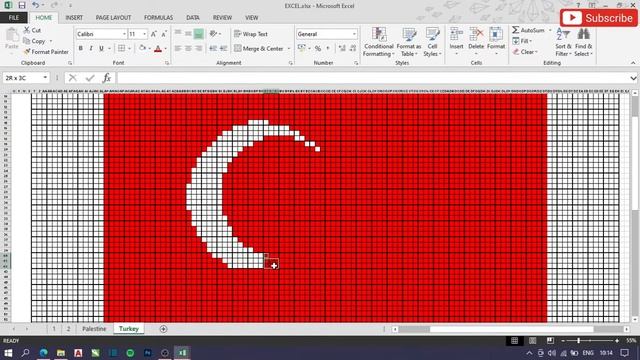Switch to Page Layout view in status bar
Screen dimensions: 640x360
point(533,340)
